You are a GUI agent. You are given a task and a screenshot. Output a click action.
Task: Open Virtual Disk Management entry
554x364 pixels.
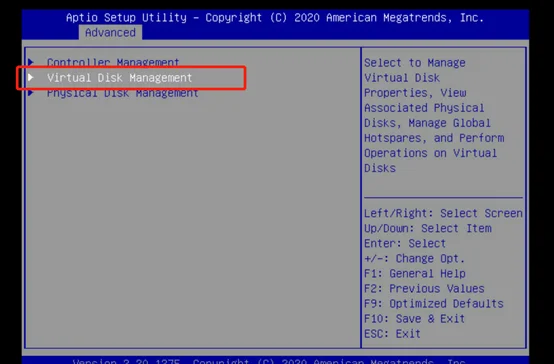coord(119,78)
